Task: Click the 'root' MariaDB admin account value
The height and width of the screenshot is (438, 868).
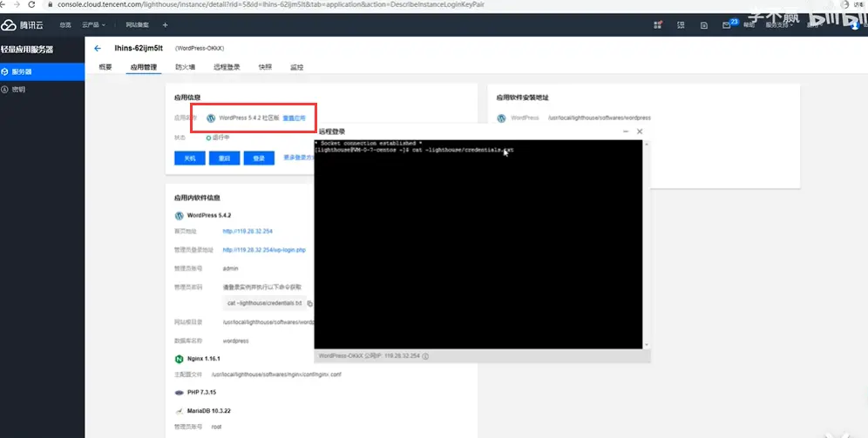Action: [216, 427]
